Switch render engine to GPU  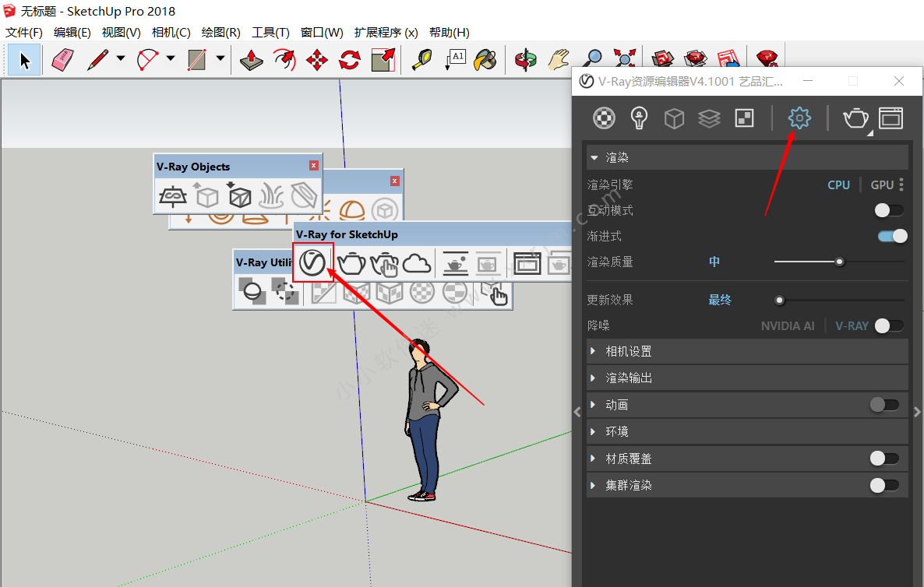[x=882, y=185]
